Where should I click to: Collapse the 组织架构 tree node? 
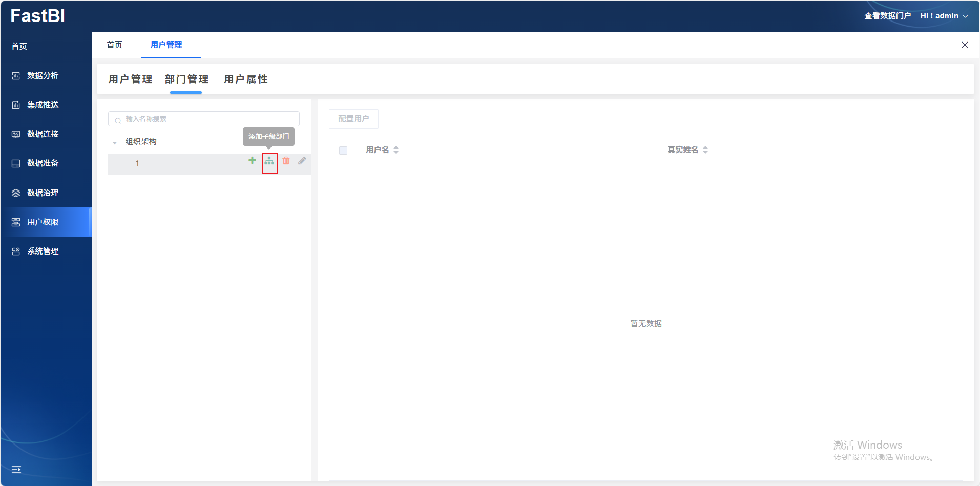click(115, 142)
